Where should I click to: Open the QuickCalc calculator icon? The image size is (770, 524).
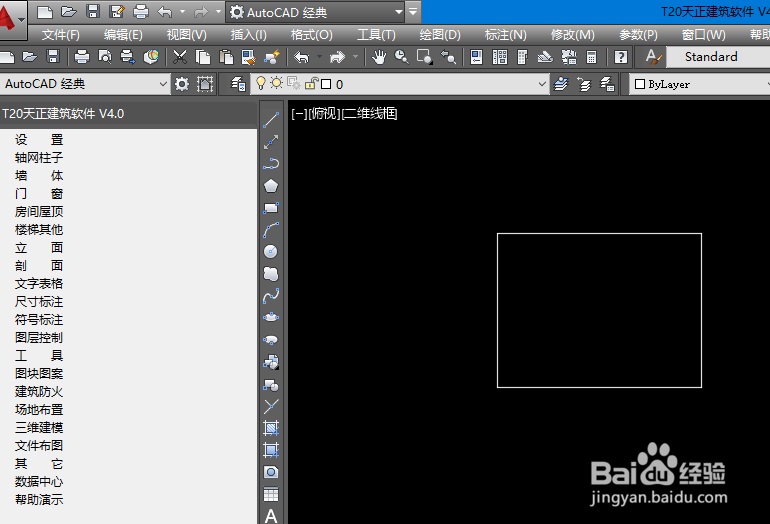[592, 57]
